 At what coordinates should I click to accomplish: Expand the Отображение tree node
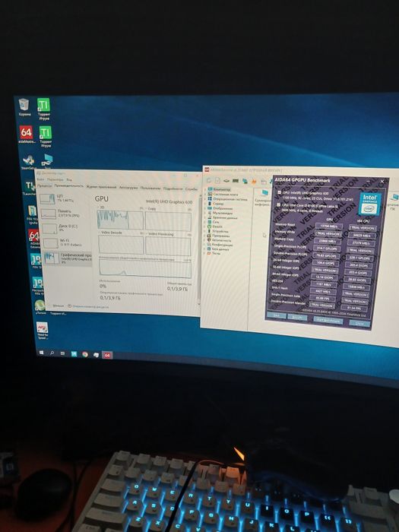pyautogui.click(x=206, y=208)
